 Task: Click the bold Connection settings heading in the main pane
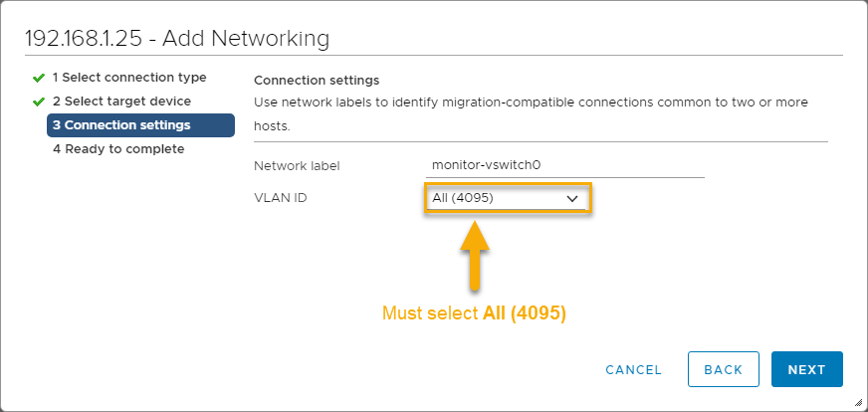click(317, 80)
